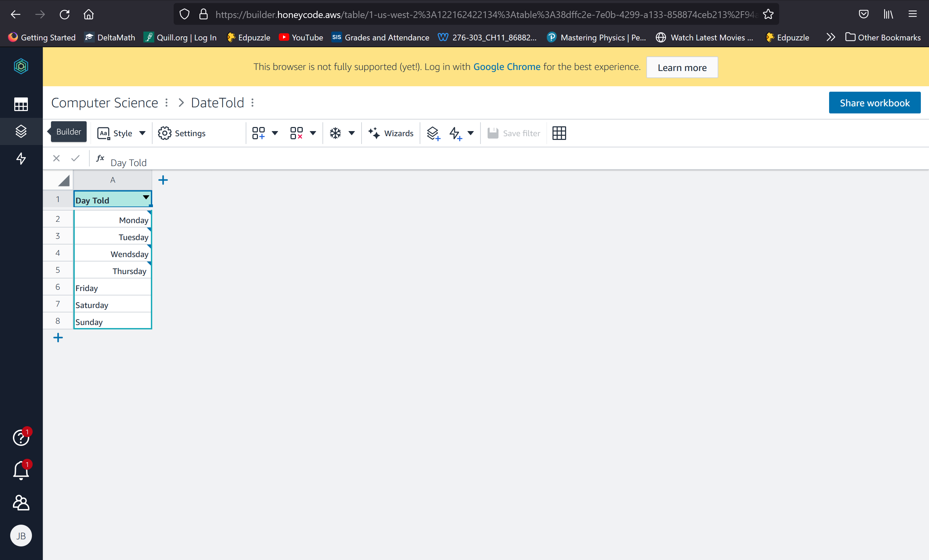929x560 pixels.
Task: Open the Tables view in the left sidebar
Action: point(21,104)
